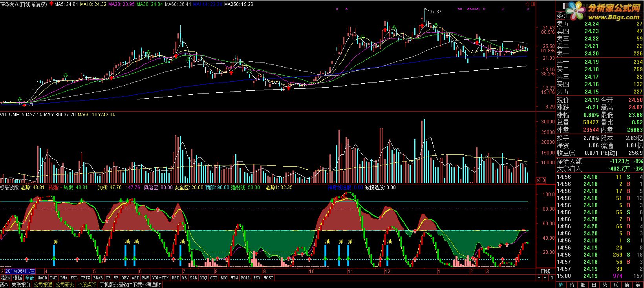Select the MTM indicator tab
Image resolution: width=644 pixels, height=288 pixels.
point(234,278)
